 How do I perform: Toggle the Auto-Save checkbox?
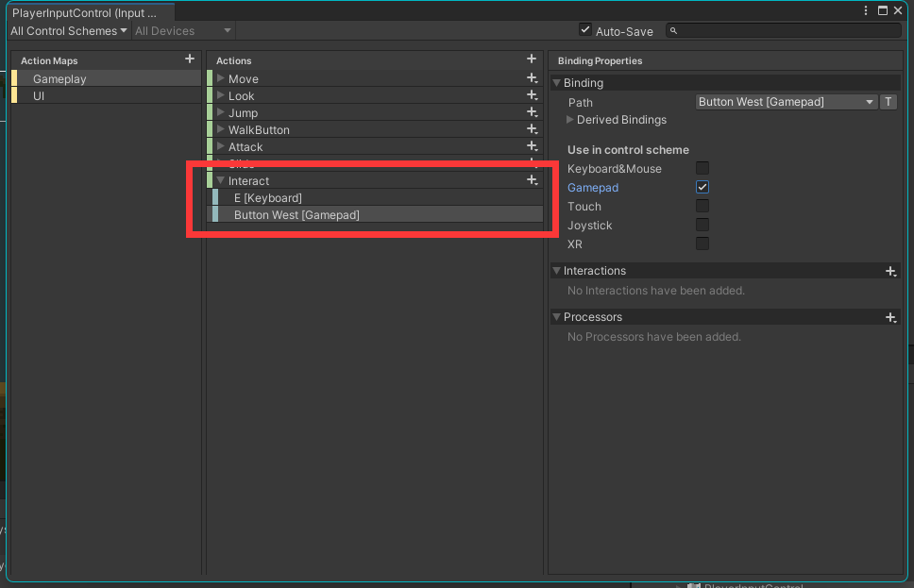coord(585,29)
